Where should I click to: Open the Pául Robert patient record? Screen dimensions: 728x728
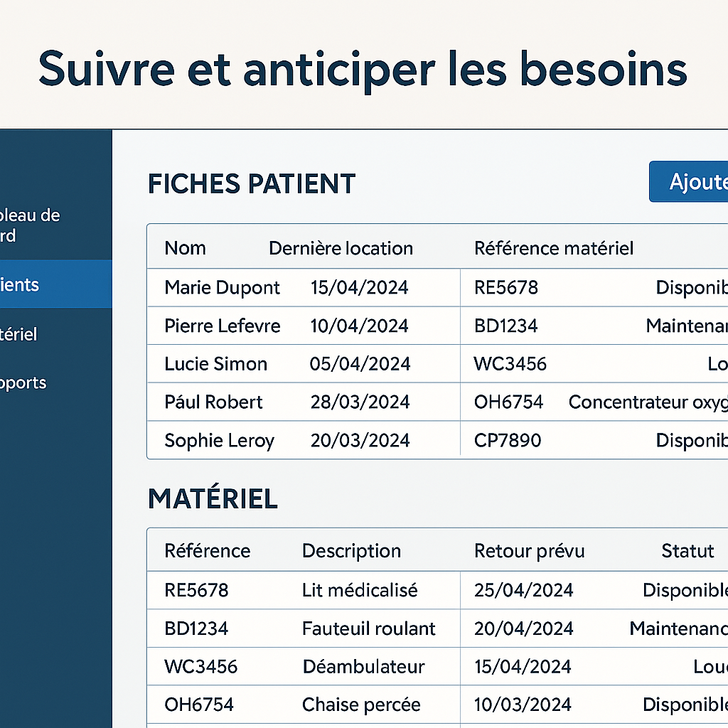(x=437, y=402)
